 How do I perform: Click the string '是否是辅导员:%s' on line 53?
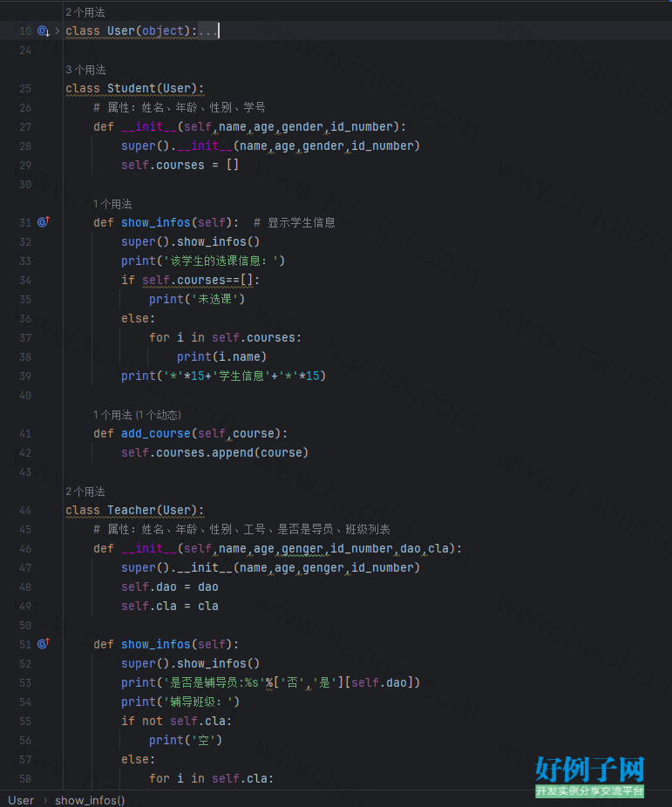214,683
